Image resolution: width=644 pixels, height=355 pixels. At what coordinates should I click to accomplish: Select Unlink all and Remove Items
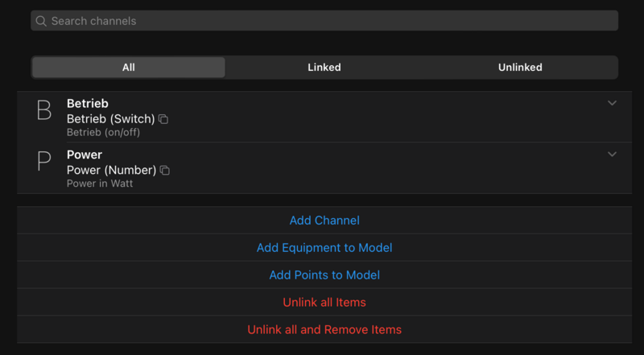pos(324,330)
